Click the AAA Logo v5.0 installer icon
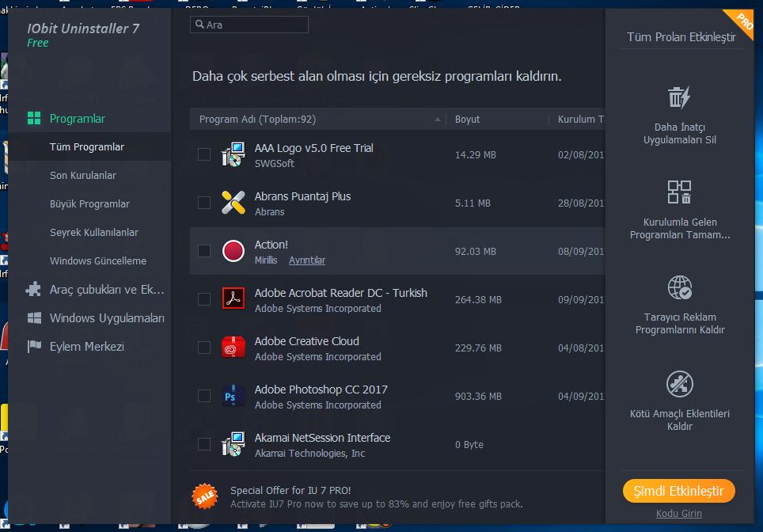This screenshot has width=763, height=532. pyautogui.click(x=233, y=154)
